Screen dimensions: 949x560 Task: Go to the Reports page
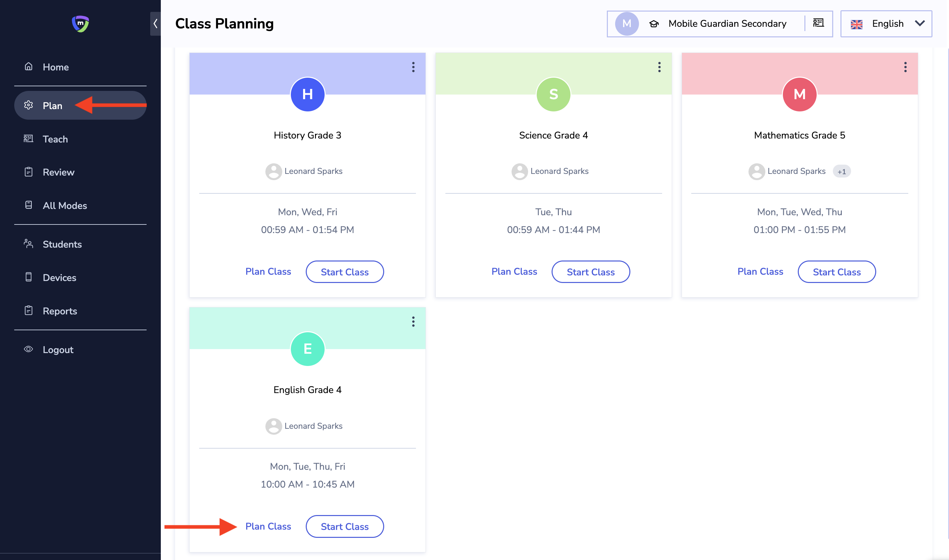(x=60, y=311)
